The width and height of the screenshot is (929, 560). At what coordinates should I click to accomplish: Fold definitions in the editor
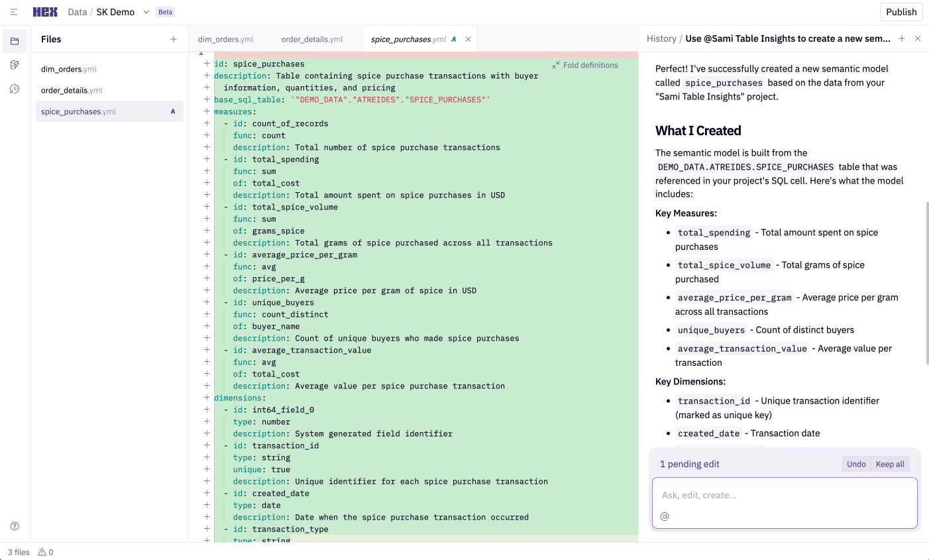584,65
